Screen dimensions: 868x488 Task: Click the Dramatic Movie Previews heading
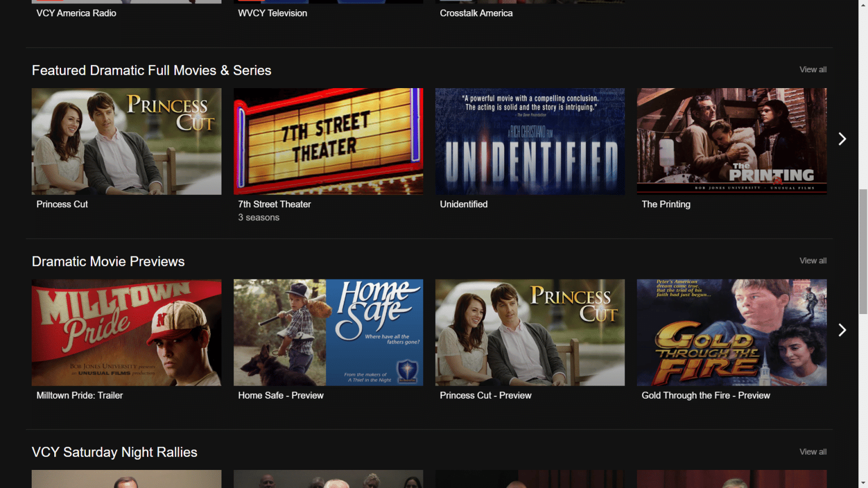tap(108, 262)
